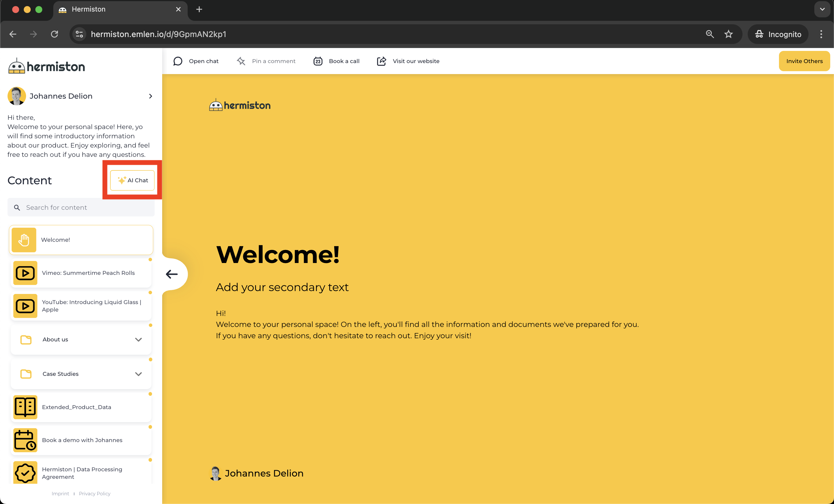
Task: Click the Privacy Policy link
Action: (94, 494)
